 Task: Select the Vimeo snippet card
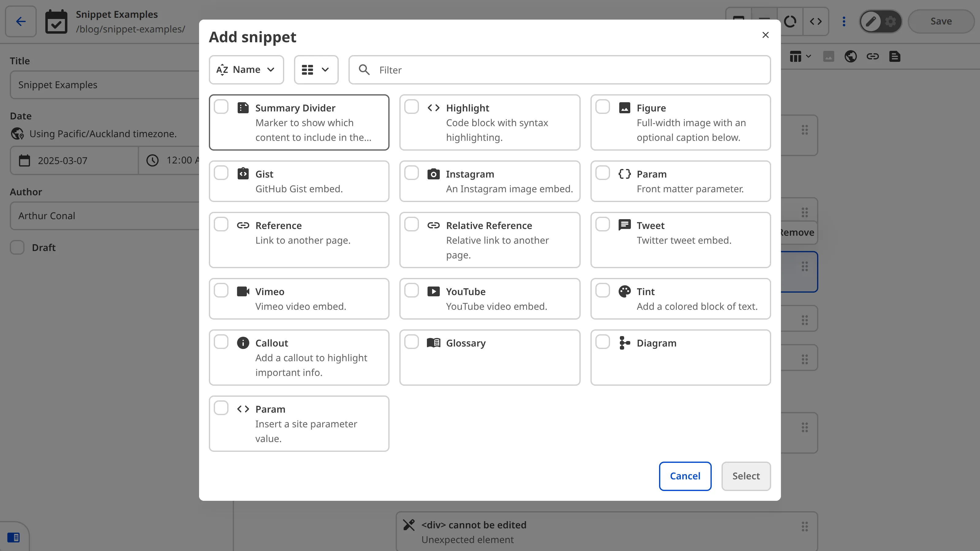[x=299, y=298]
